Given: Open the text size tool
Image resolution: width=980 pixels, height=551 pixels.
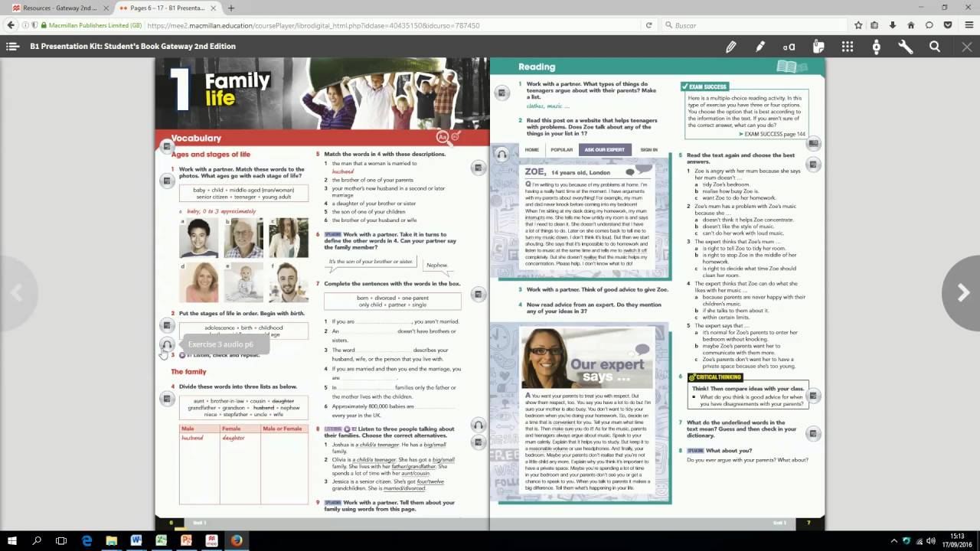Looking at the screenshot, I should pyautogui.click(x=789, y=47).
